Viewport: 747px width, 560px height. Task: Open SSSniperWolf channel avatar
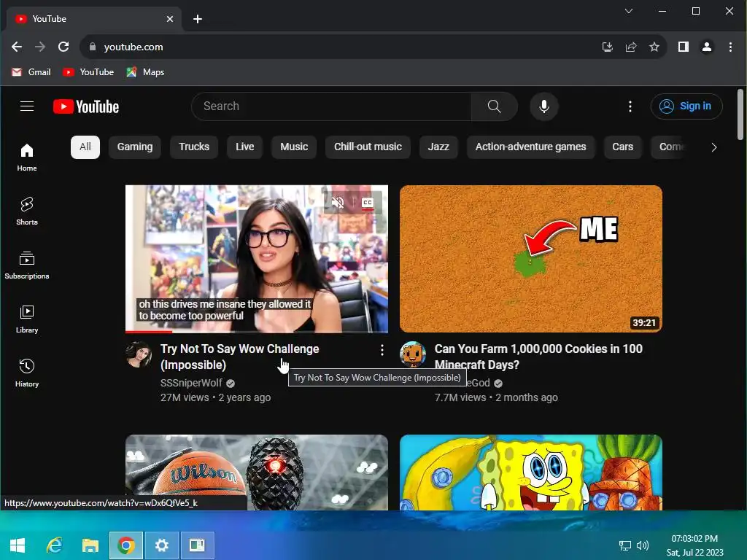click(139, 354)
